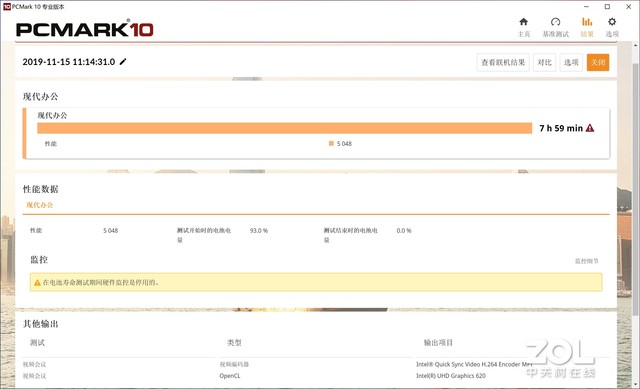
Task: Click the OpenCL type cell
Action: coord(230,376)
